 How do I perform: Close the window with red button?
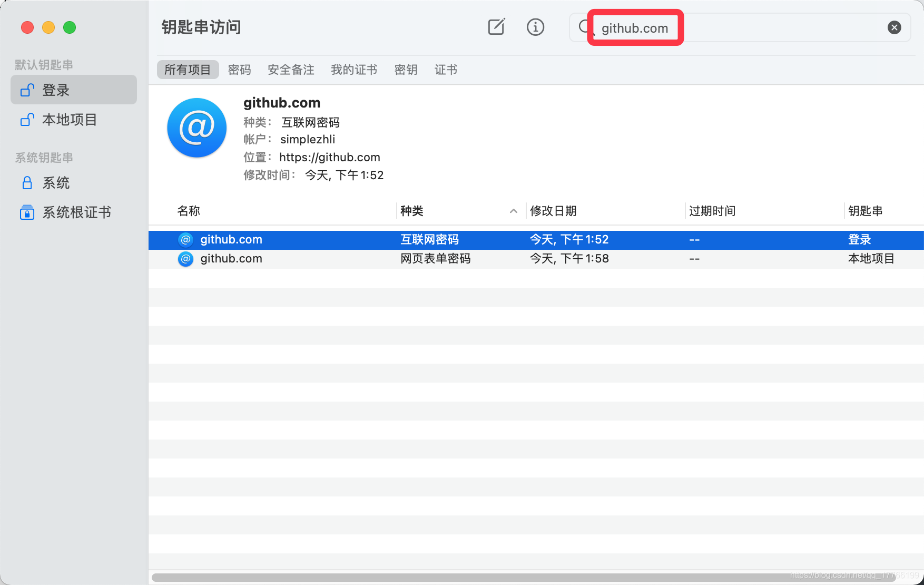pos(27,27)
